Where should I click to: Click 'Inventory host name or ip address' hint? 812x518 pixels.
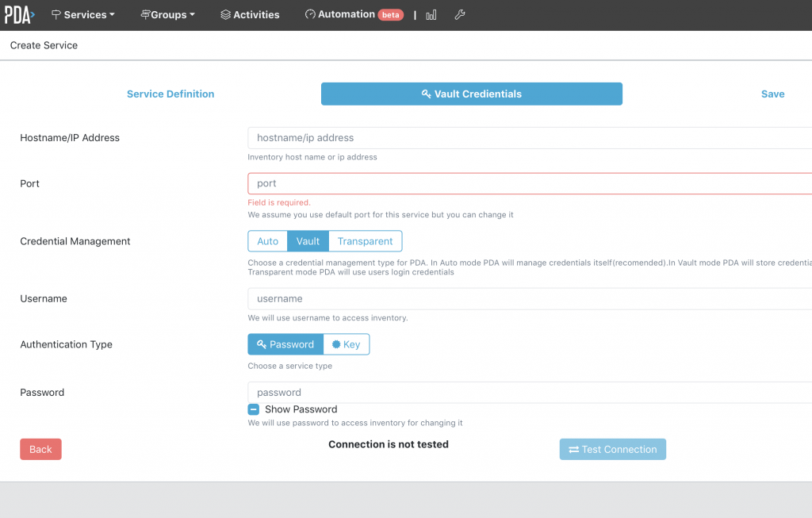pyautogui.click(x=312, y=157)
